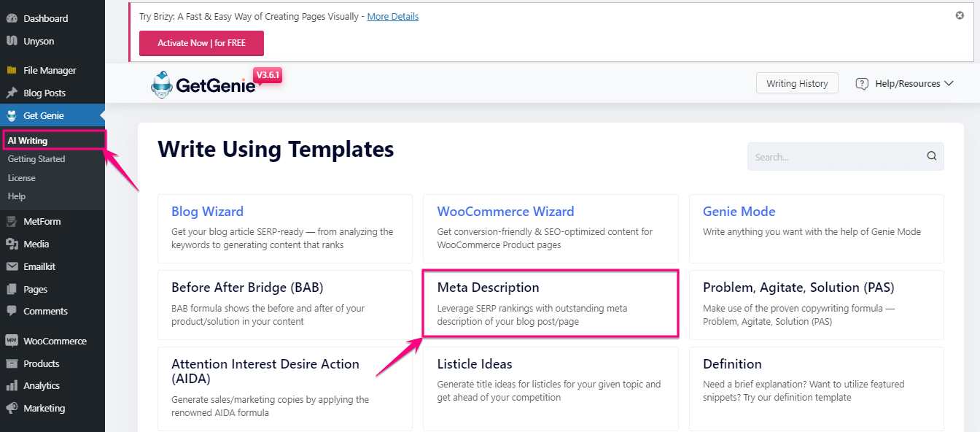Click the WooCommerce sidebar icon
The height and width of the screenshot is (432, 980).
12,341
